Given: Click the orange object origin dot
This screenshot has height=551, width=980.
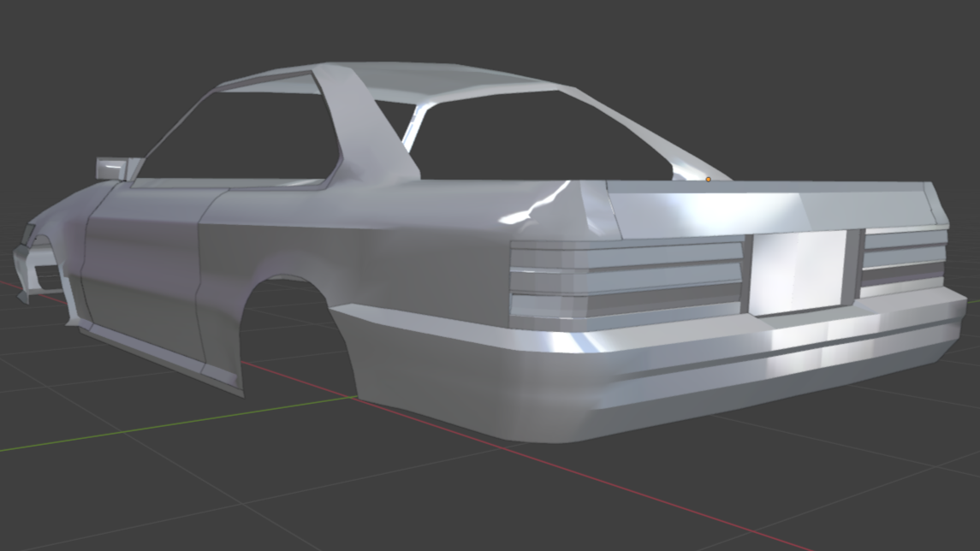Looking at the screenshot, I should (708, 180).
